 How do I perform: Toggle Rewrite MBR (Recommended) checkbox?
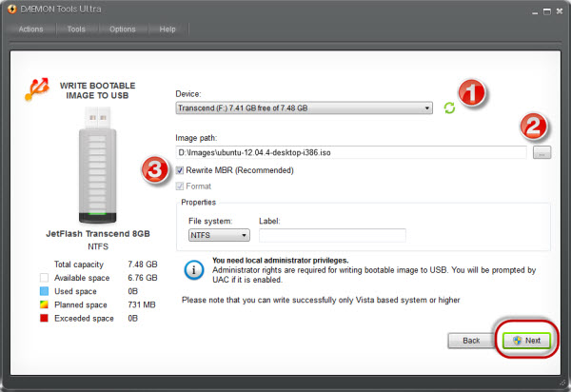pyautogui.click(x=180, y=170)
